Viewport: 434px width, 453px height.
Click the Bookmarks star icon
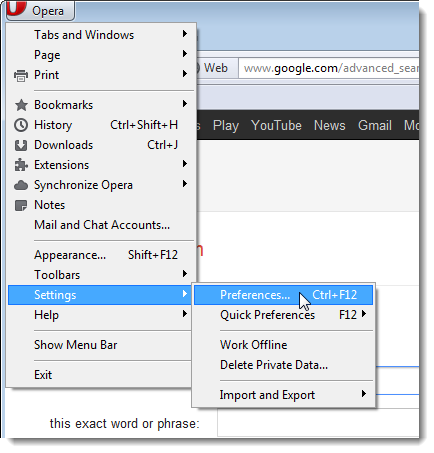tap(21, 105)
